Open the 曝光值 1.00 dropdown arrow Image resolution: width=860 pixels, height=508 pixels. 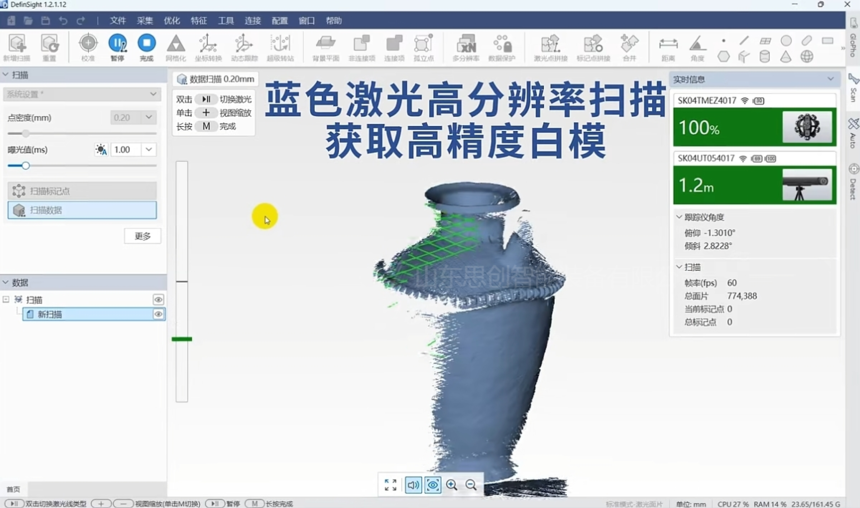pyautogui.click(x=149, y=150)
